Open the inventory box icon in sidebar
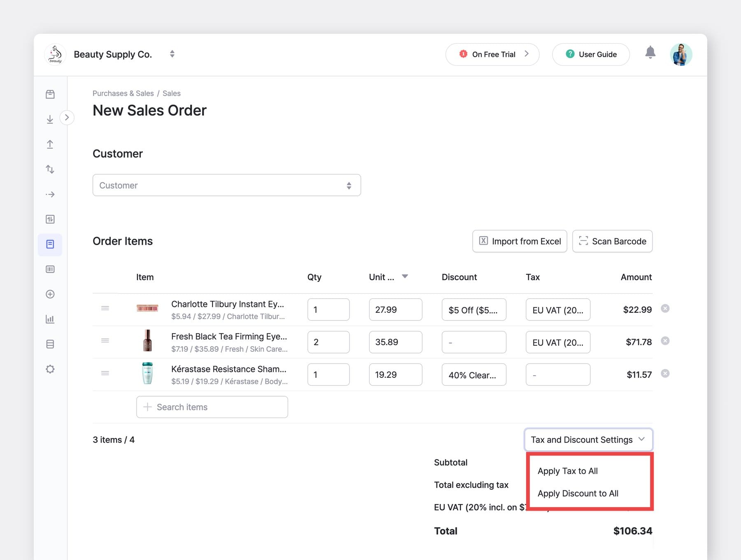The height and width of the screenshot is (560, 741). (x=50, y=94)
